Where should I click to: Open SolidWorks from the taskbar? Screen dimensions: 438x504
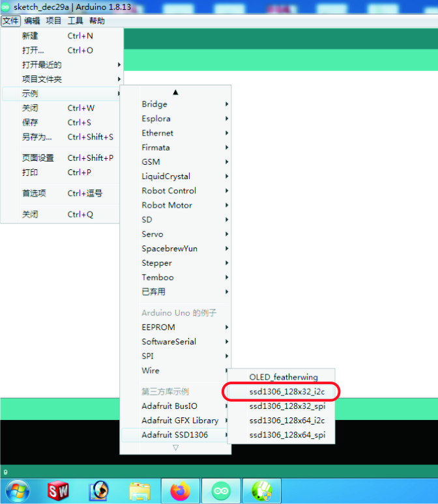58,490
